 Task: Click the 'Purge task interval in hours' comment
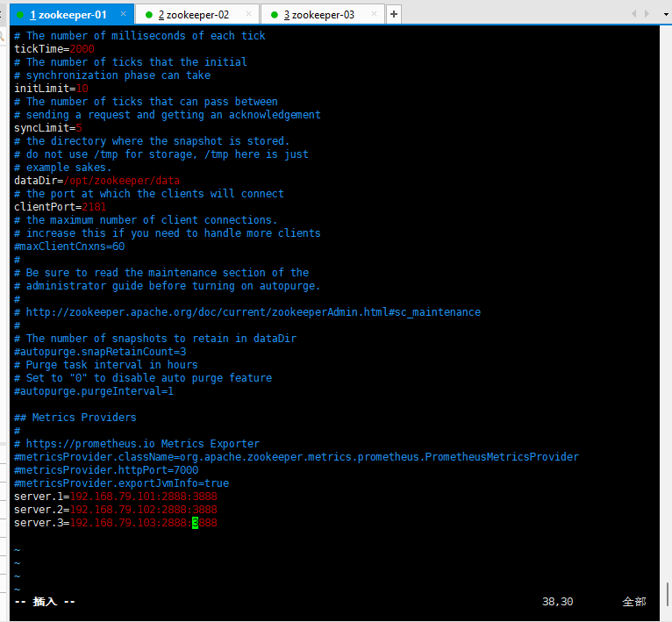(106, 365)
